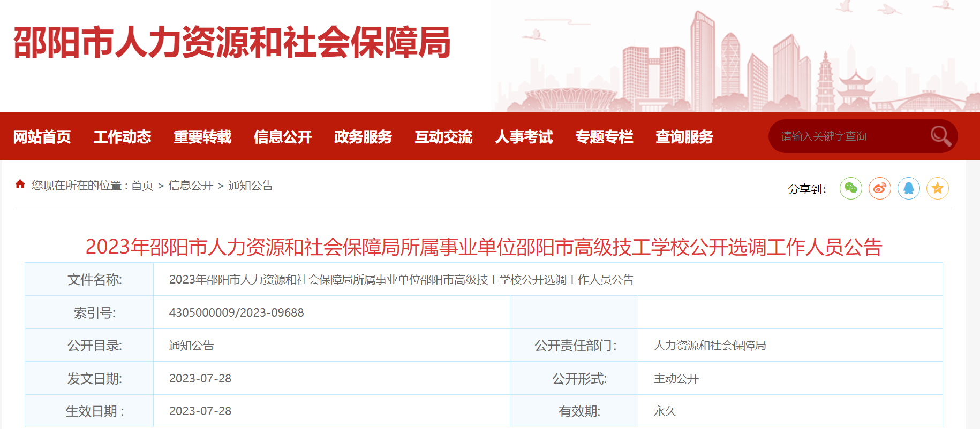
Task: Click the red home icon in breadcrumb
Action: click(20, 185)
